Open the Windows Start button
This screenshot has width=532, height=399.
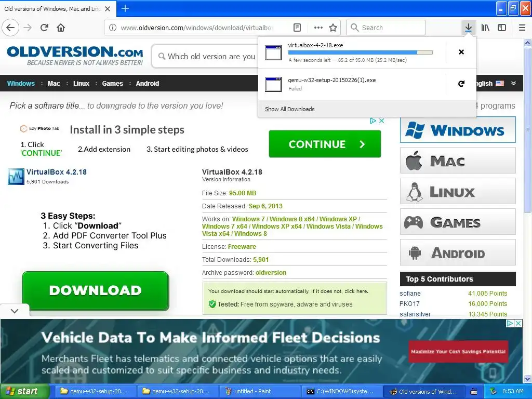click(24, 391)
